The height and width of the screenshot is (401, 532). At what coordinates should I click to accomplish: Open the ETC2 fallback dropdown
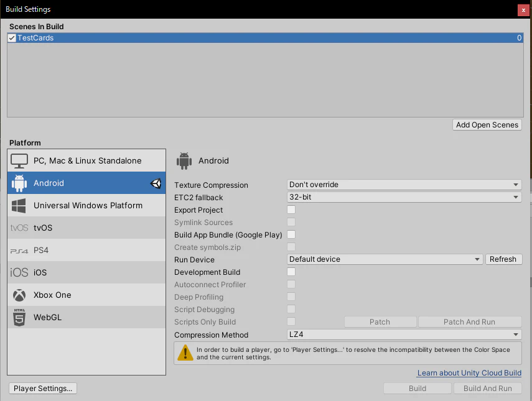pos(404,197)
